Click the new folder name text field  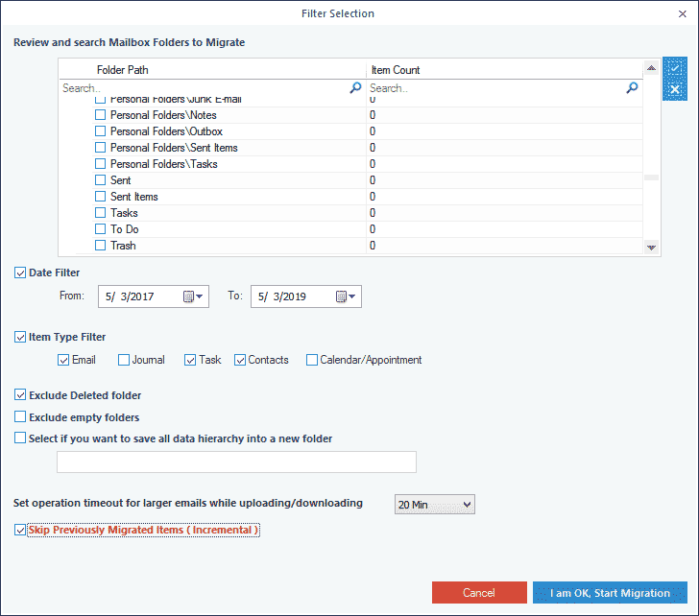(x=237, y=462)
